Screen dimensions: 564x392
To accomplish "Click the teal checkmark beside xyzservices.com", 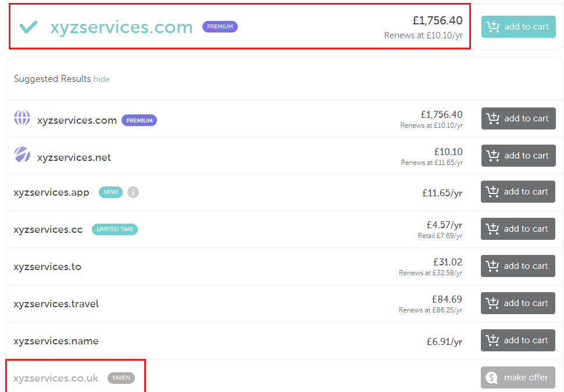I will [x=28, y=27].
